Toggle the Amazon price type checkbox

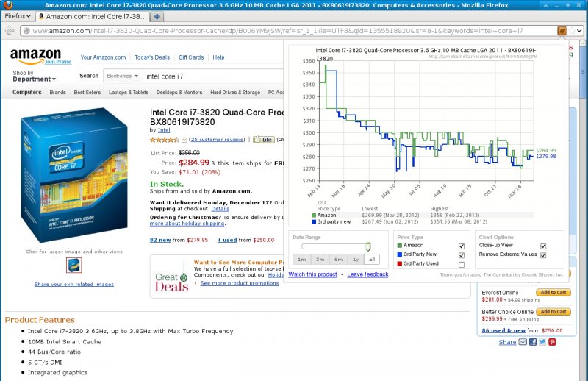click(462, 246)
